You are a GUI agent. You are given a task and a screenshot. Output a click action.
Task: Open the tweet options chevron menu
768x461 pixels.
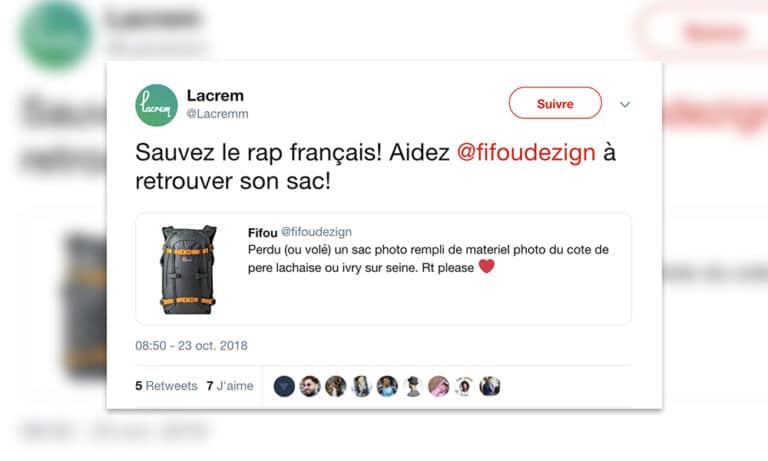(x=624, y=104)
